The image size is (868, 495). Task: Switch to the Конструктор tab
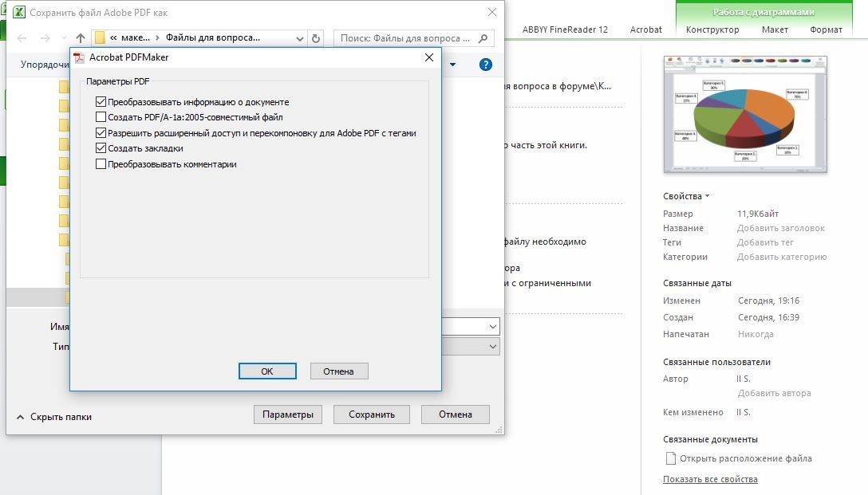[x=712, y=29]
